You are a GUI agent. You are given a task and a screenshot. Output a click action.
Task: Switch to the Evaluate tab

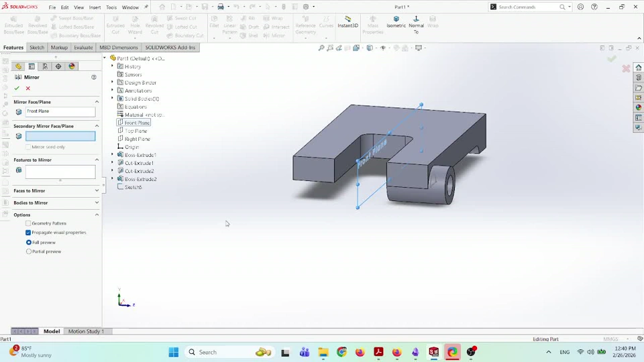pos(83,48)
